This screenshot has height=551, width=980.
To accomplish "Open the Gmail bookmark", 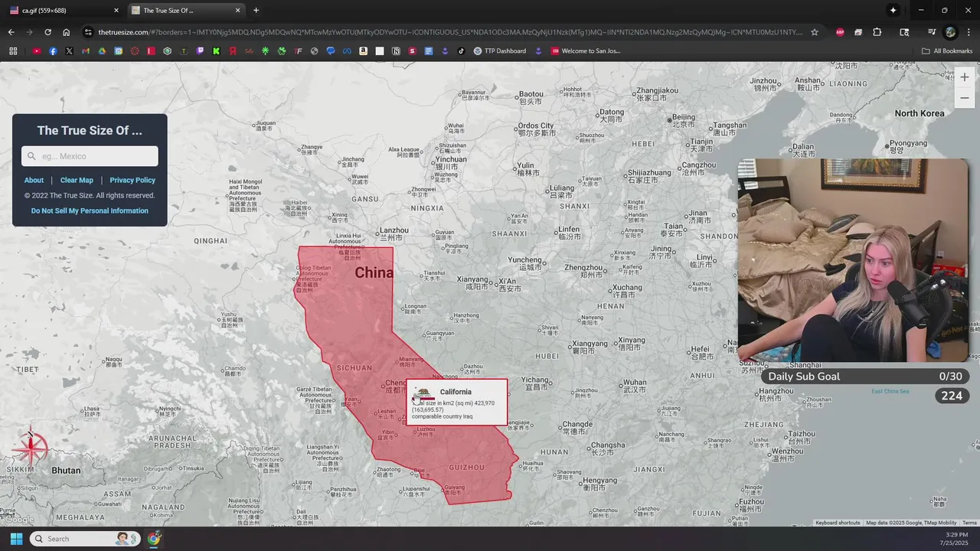I will (x=86, y=51).
